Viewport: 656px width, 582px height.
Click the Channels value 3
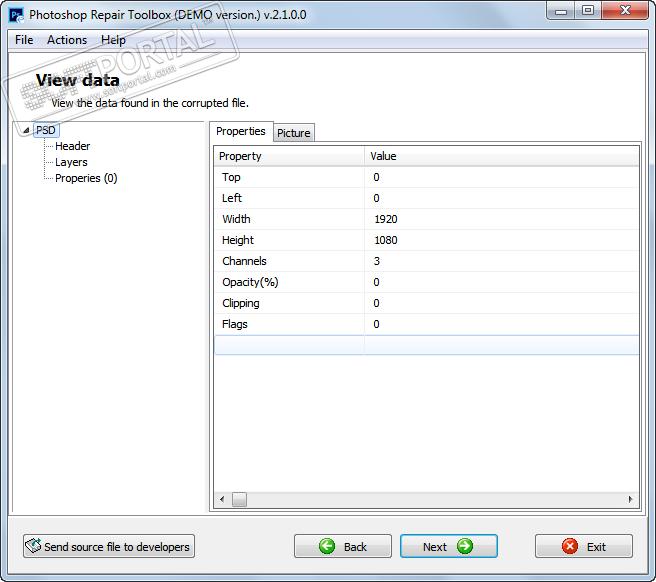coord(377,261)
